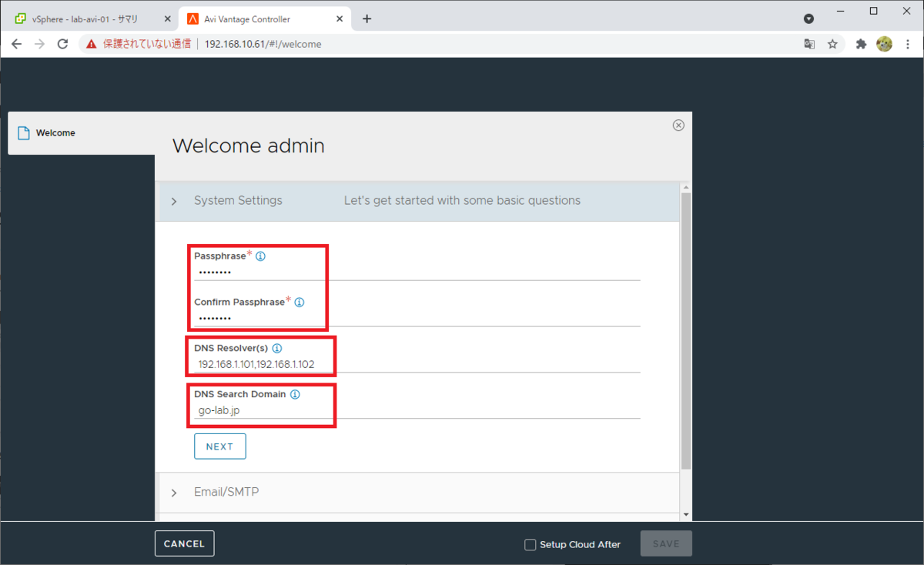Close the Welcome dialog with X icon
Viewport: 924px width, 565px height.
pyautogui.click(x=678, y=125)
